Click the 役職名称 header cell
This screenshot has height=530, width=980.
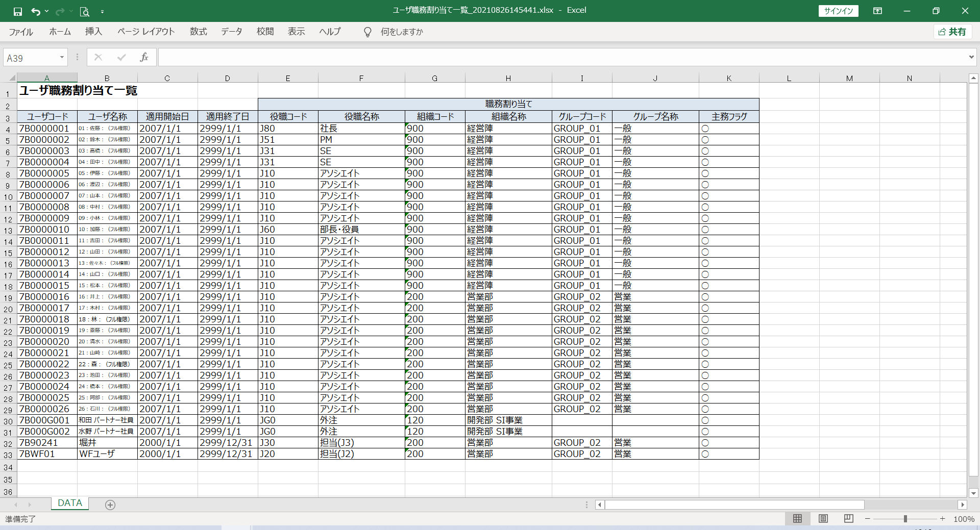coord(361,117)
